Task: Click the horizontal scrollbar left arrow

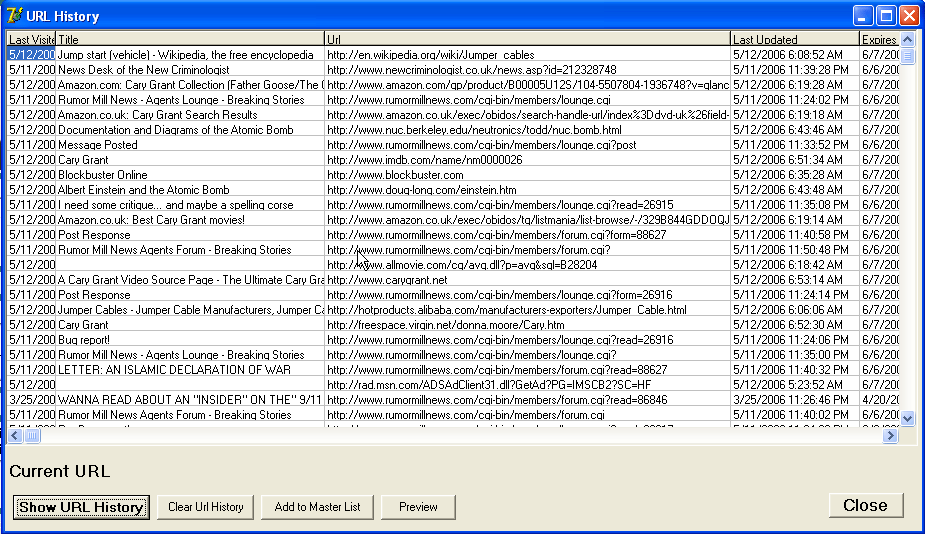Action: coord(15,435)
